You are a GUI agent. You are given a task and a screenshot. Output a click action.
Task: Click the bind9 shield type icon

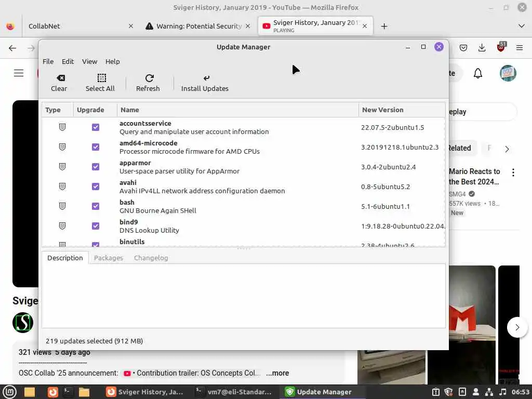[x=62, y=225]
